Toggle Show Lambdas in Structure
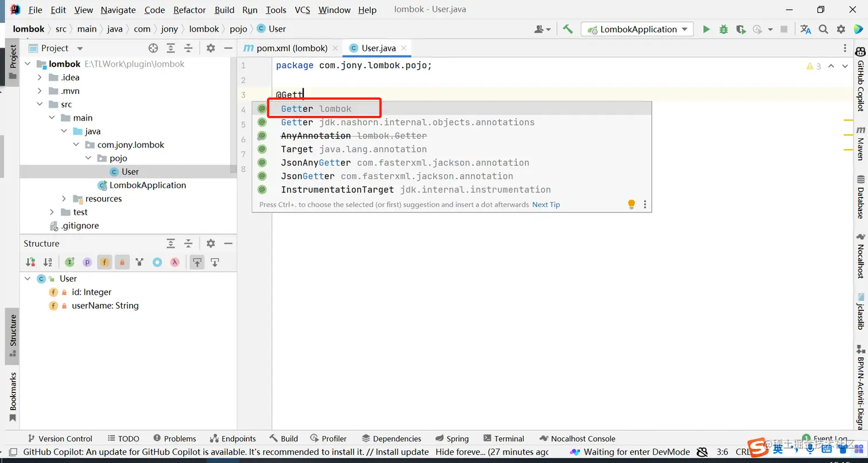The image size is (868, 463). [175, 262]
